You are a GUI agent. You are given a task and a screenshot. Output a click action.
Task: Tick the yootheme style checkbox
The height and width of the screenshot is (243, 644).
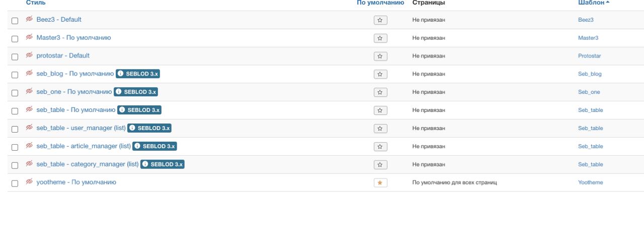pyautogui.click(x=15, y=183)
